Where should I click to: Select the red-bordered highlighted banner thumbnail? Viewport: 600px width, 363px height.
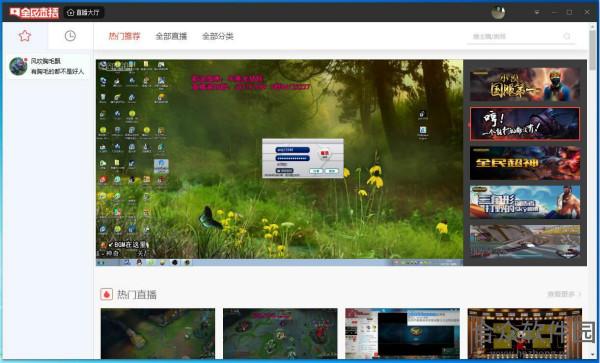click(x=525, y=124)
